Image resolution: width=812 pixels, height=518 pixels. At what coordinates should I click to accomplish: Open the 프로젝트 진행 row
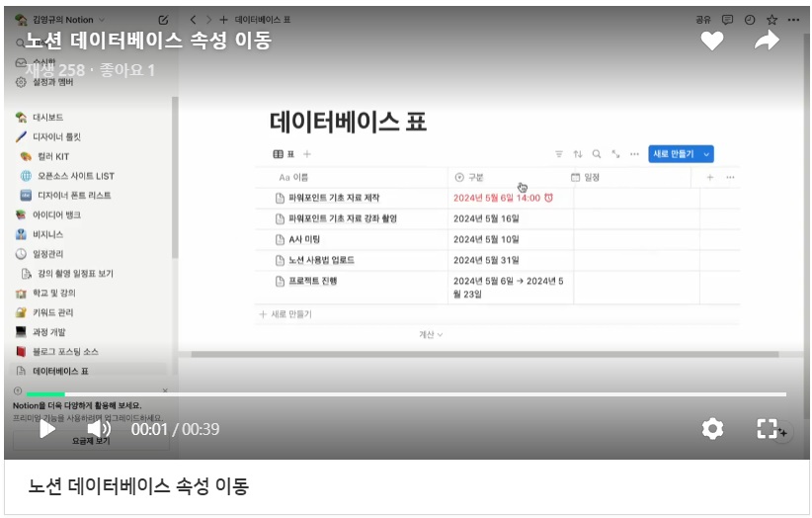click(x=313, y=281)
